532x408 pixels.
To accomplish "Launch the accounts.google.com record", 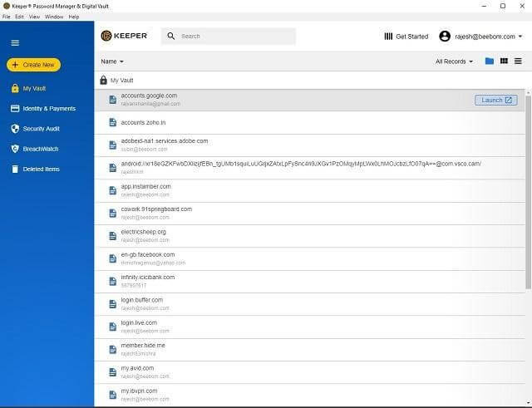I will (496, 100).
